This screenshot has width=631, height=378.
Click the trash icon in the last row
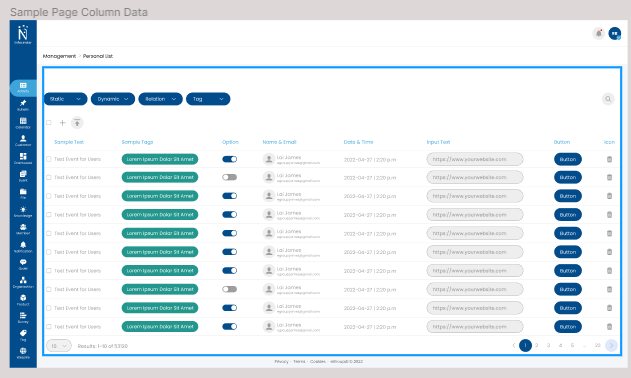click(609, 327)
